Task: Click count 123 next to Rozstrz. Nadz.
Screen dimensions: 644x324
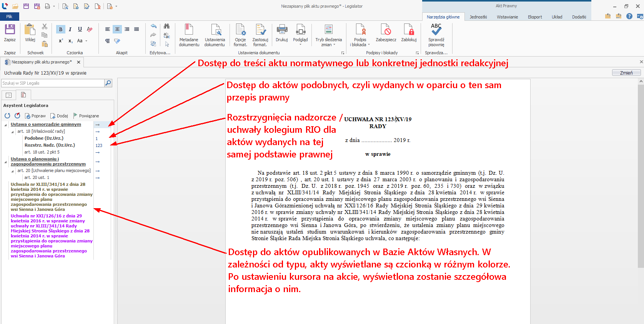Action: pos(99,145)
